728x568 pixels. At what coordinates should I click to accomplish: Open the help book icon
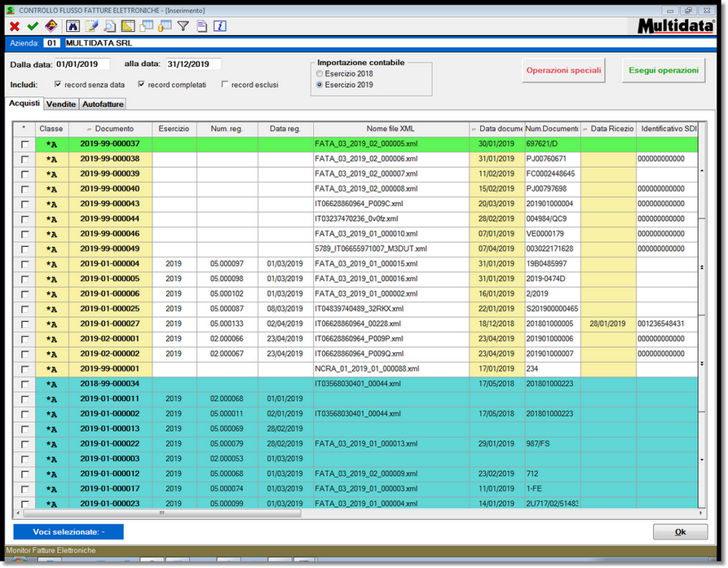(x=51, y=26)
